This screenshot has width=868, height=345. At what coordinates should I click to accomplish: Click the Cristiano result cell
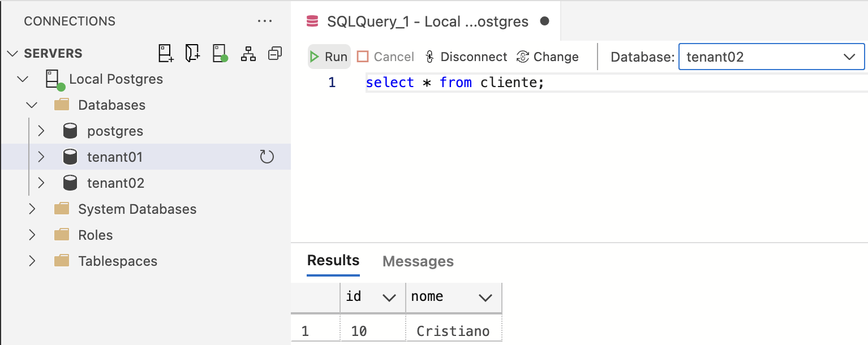coord(453,331)
